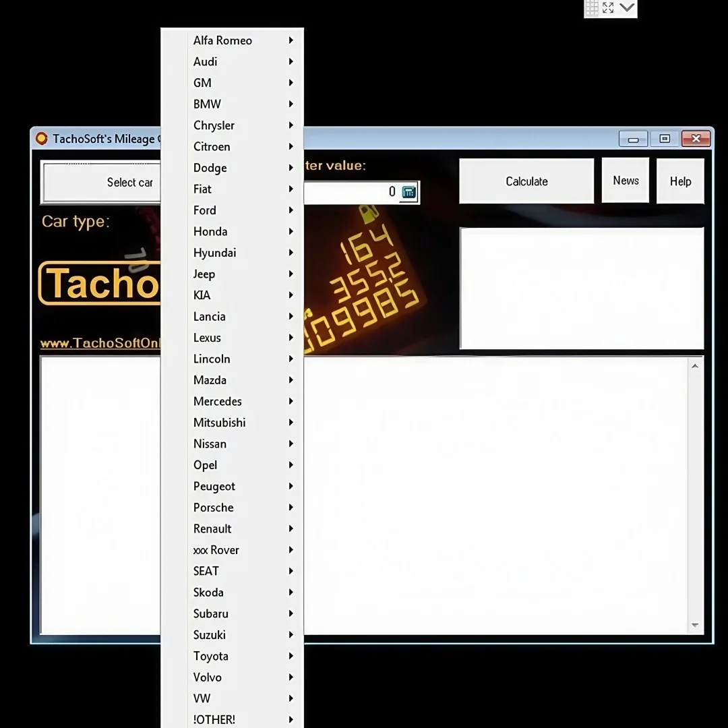Screen dimensions: 728x728
Task: Open the Dodge submenu
Action: (x=232, y=168)
